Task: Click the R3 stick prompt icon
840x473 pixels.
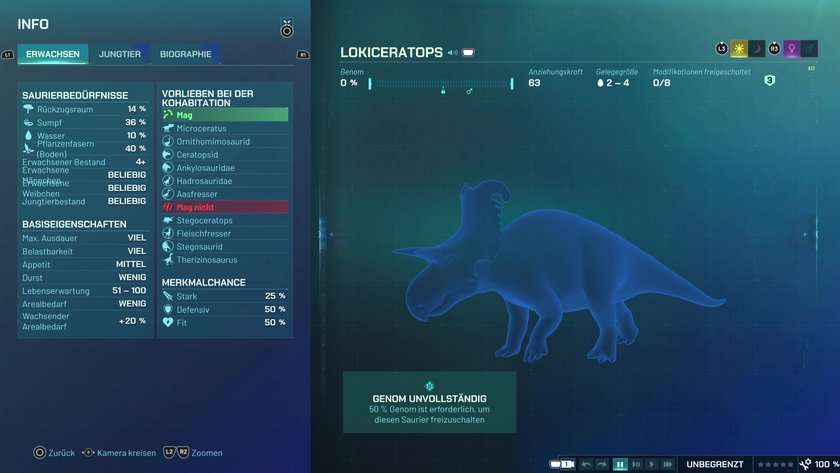Action: pyautogui.click(x=774, y=49)
